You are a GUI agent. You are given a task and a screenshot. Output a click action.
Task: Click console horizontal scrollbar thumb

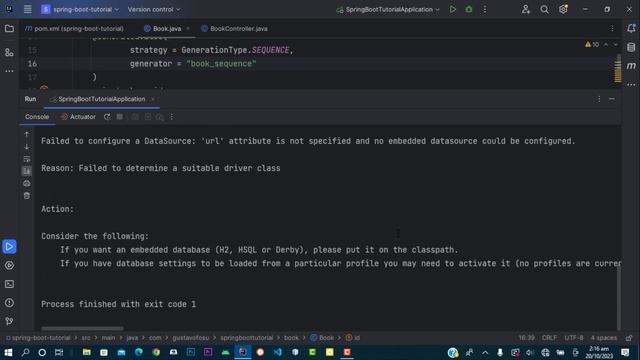(x=82, y=328)
